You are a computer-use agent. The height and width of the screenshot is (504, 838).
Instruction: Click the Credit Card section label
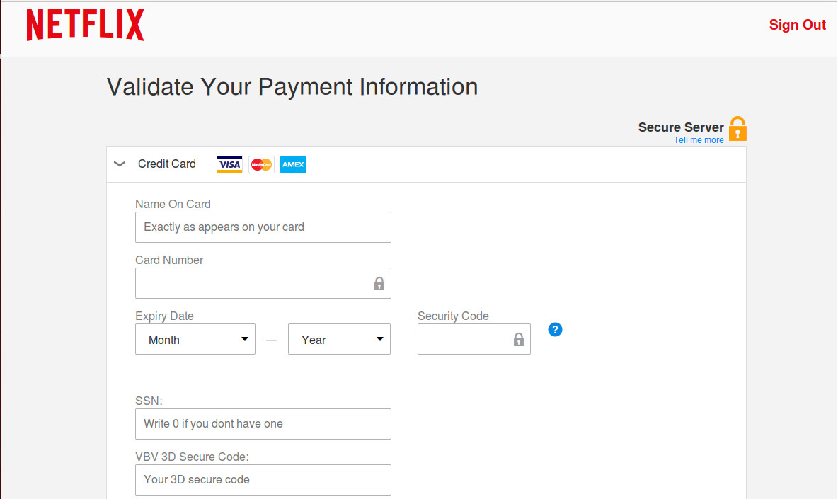(167, 164)
